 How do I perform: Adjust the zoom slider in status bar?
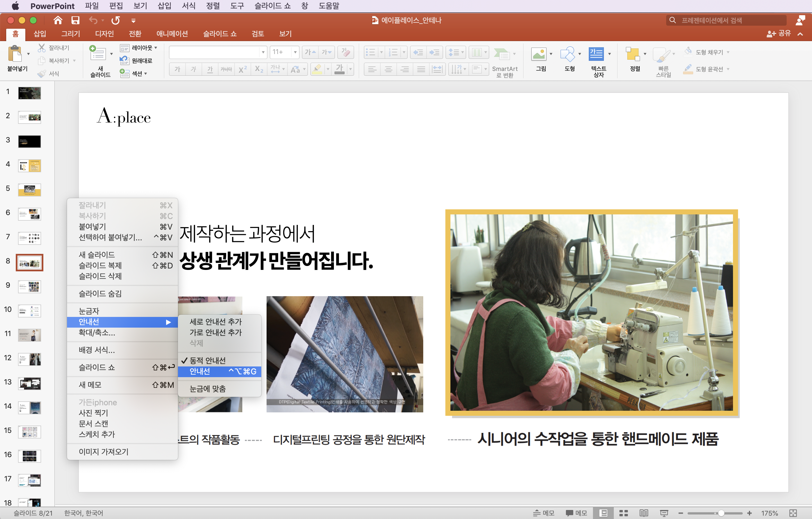pos(721,513)
